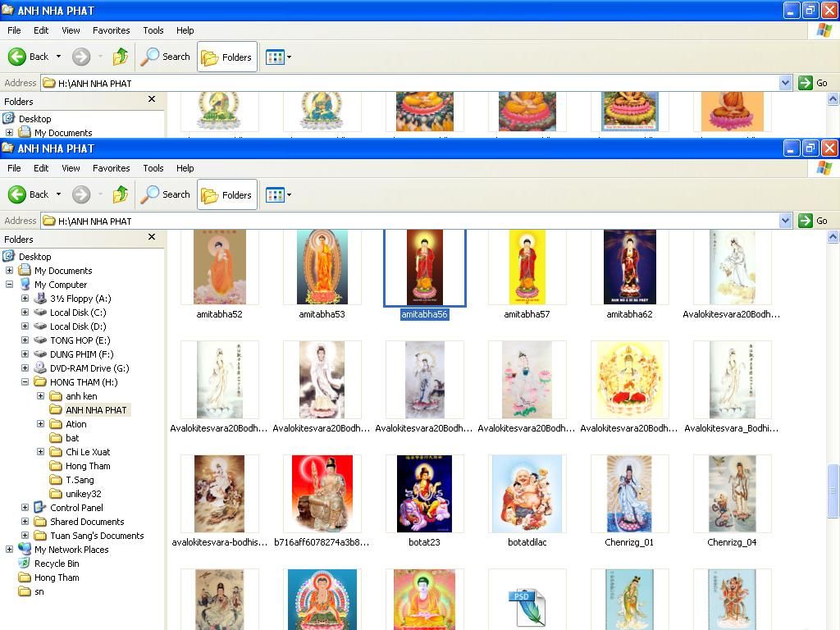Screen dimensions: 840x630
Task: Expand My Documents in front window tree
Action: click(9, 271)
